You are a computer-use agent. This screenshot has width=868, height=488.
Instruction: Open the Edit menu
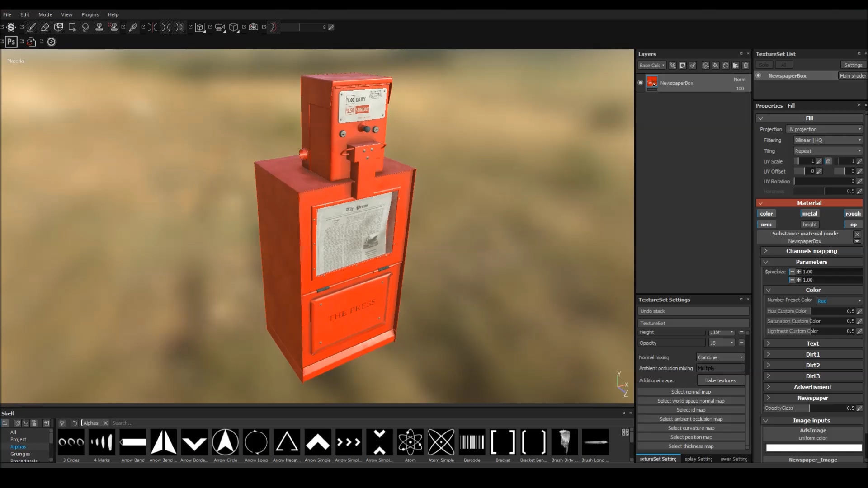pyautogui.click(x=25, y=14)
